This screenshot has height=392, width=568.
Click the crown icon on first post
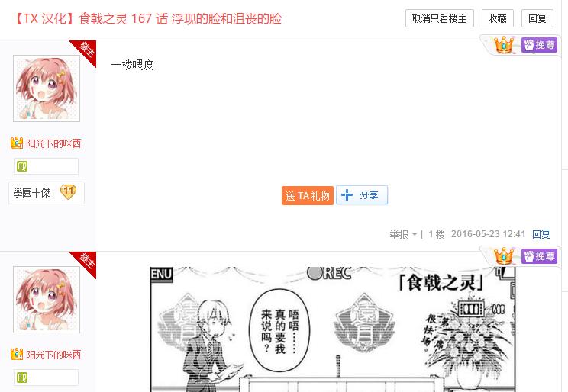(x=504, y=45)
